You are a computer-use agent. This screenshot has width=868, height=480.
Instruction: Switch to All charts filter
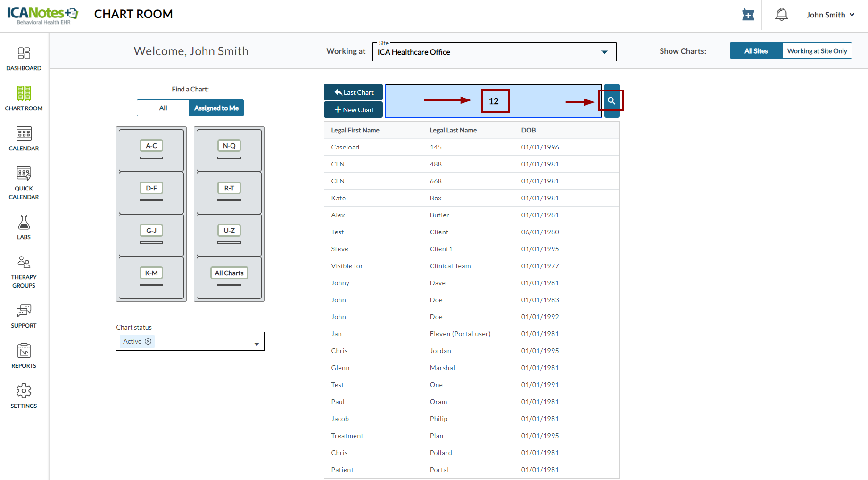(163, 108)
